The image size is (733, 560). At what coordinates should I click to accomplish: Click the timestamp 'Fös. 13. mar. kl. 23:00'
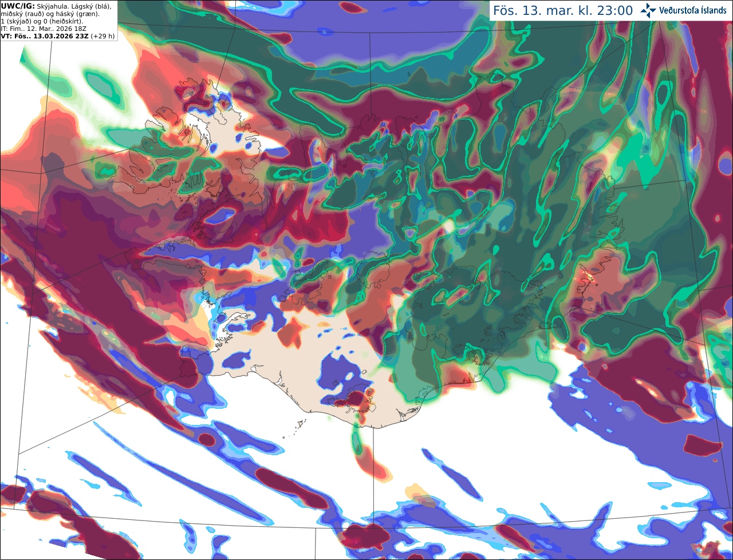563,11
